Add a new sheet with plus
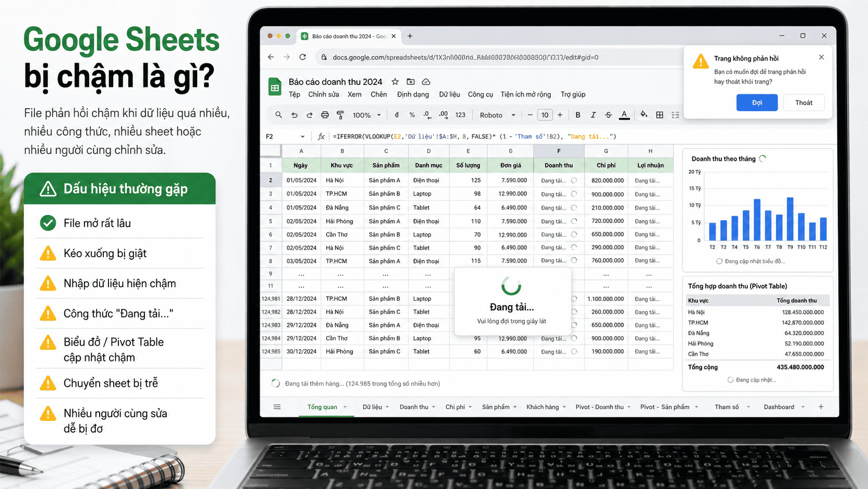This screenshot has height=489, width=868. 821,407
